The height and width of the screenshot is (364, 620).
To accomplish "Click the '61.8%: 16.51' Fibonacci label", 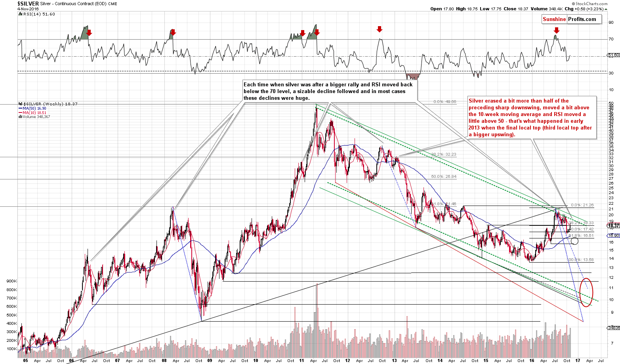I will point(581,236).
